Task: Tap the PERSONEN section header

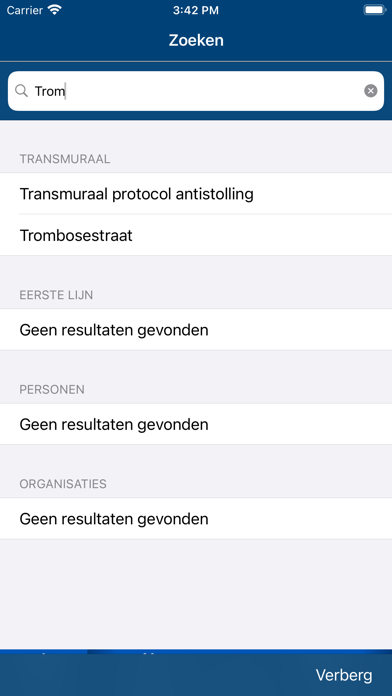Action: pyautogui.click(x=52, y=390)
